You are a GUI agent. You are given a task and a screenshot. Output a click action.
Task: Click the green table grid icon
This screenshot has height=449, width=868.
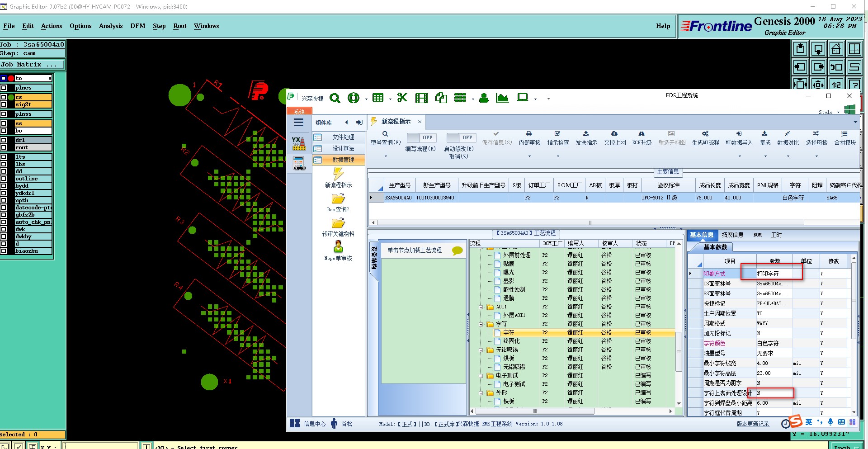coord(378,98)
